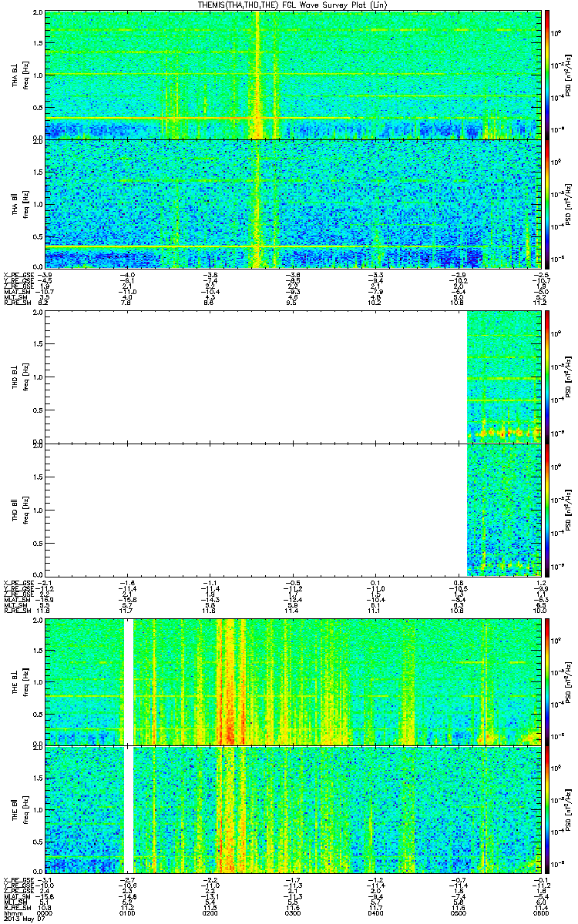The image size is (578, 924).
Task: Click the THA BII spectrogram panel
Action: click(294, 204)
